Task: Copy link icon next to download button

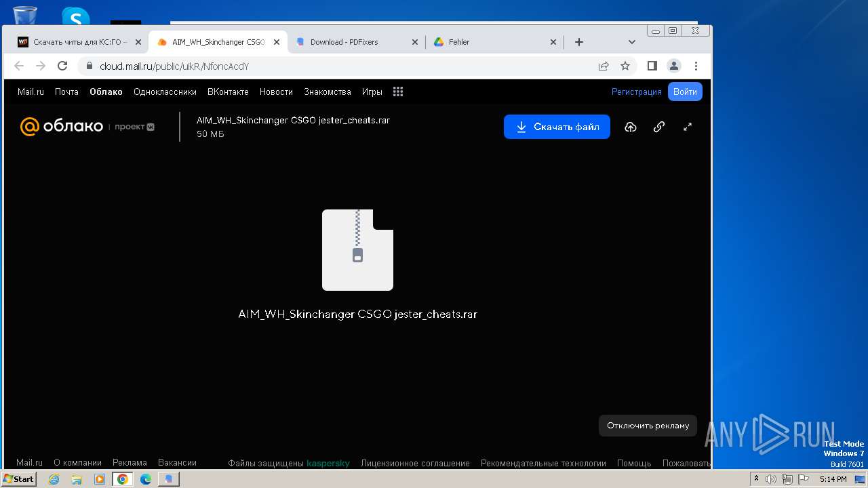Action: [x=659, y=127]
